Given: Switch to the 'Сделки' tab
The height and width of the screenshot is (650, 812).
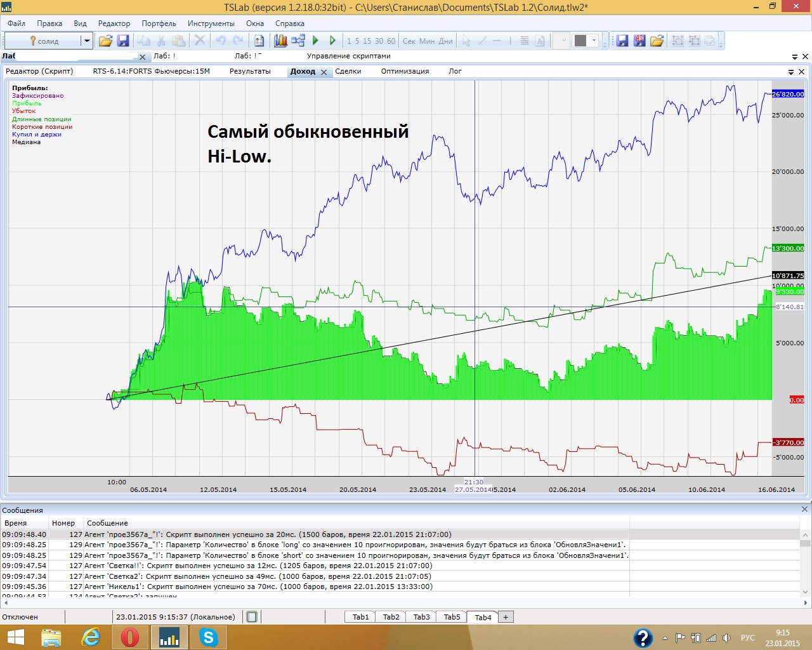Looking at the screenshot, I should coord(348,71).
